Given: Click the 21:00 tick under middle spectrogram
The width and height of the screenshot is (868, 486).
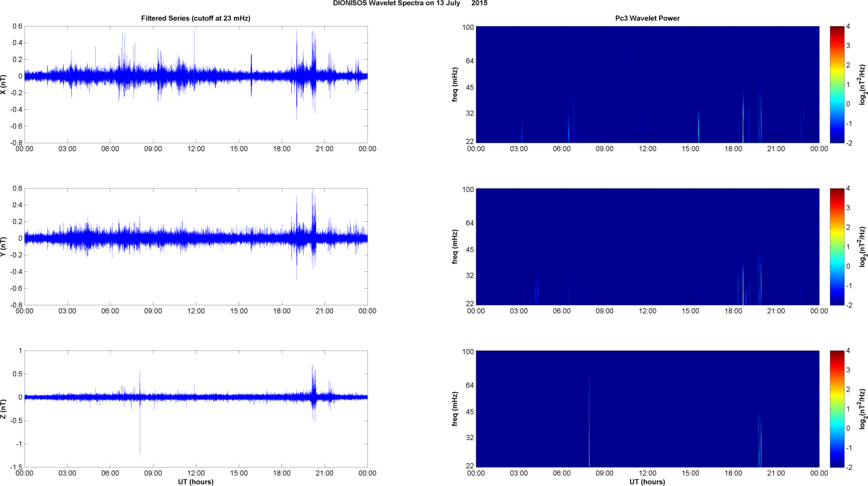Looking at the screenshot, I should 776,311.
